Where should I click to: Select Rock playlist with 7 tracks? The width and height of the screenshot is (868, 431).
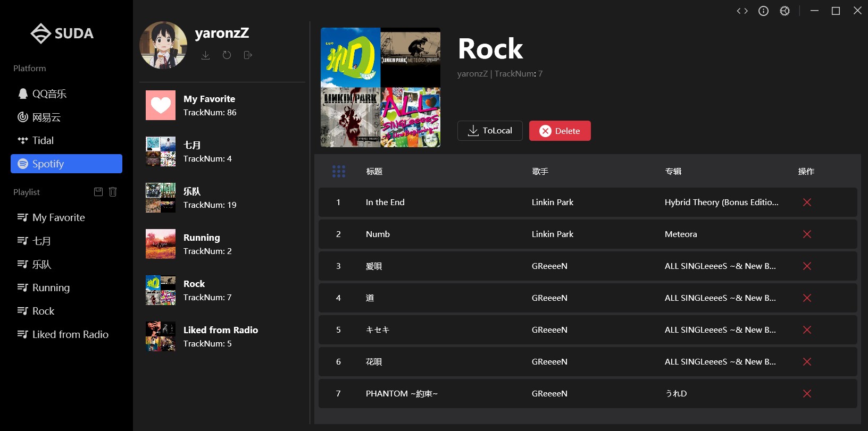click(x=222, y=290)
